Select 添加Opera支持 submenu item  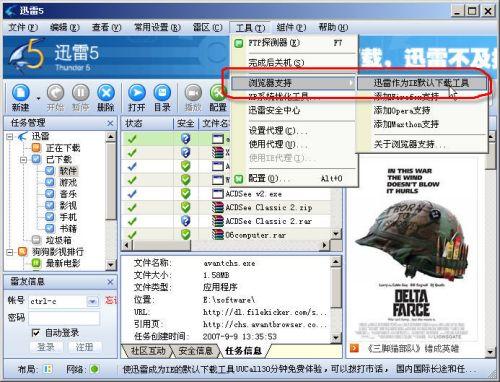421,110
